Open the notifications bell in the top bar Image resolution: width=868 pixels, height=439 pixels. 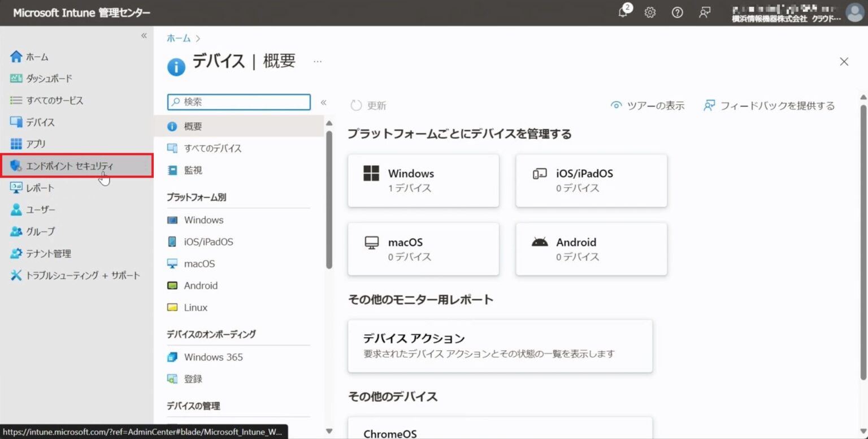point(622,12)
